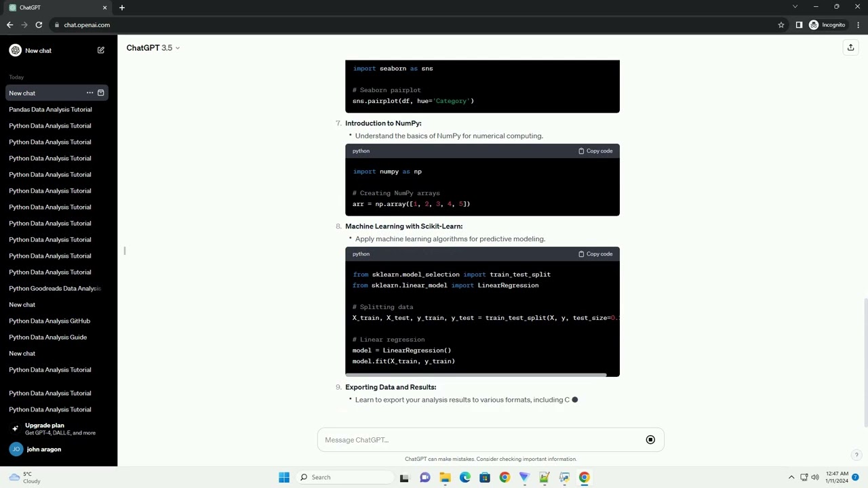Open Chrome's three-dot menu
The width and height of the screenshot is (868, 488).
[x=858, y=25]
